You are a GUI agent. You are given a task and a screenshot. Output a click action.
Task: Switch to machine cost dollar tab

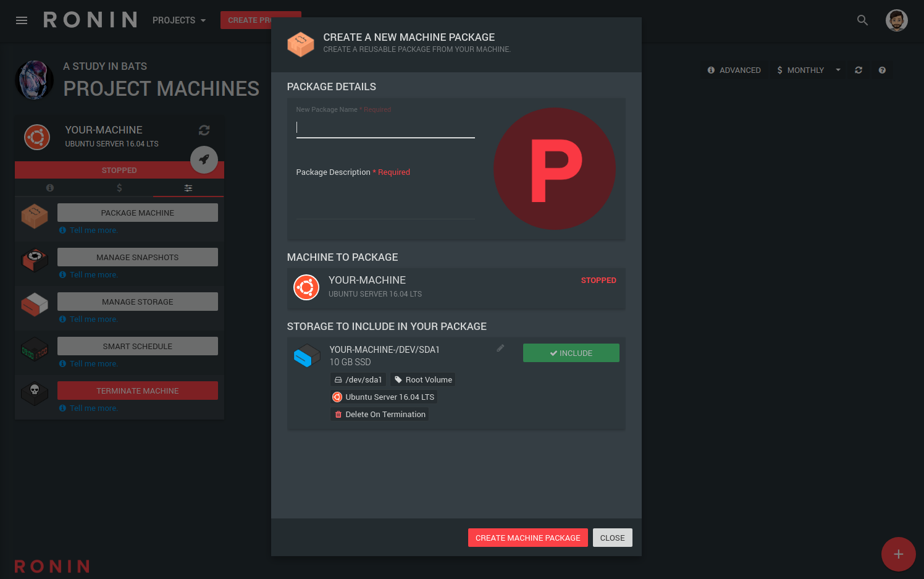click(x=119, y=188)
